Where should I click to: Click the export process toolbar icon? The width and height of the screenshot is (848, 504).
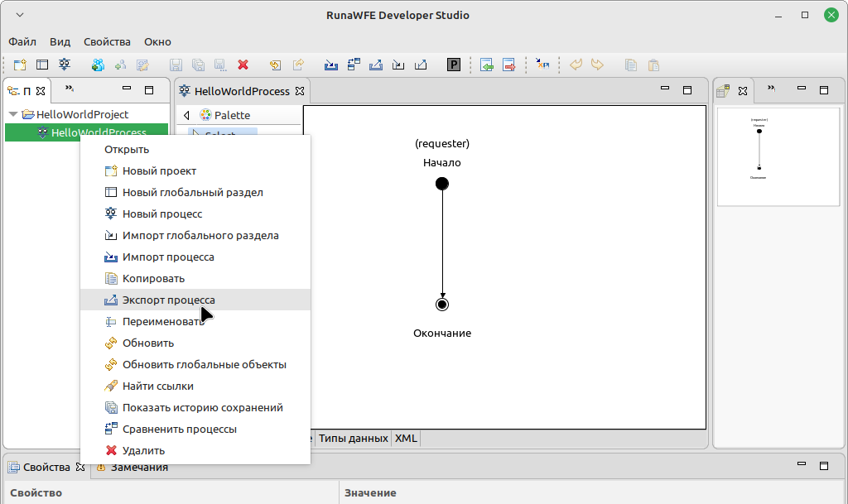[x=376, y=65]
